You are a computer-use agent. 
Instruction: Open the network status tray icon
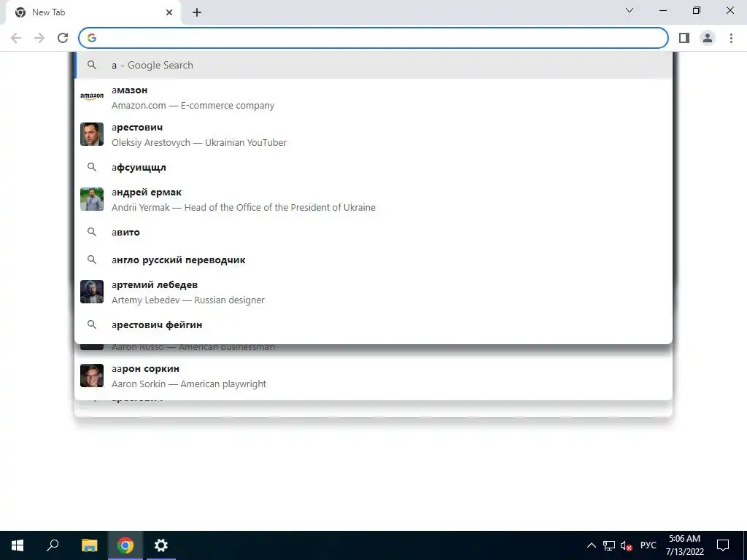(x=609, y=545)
